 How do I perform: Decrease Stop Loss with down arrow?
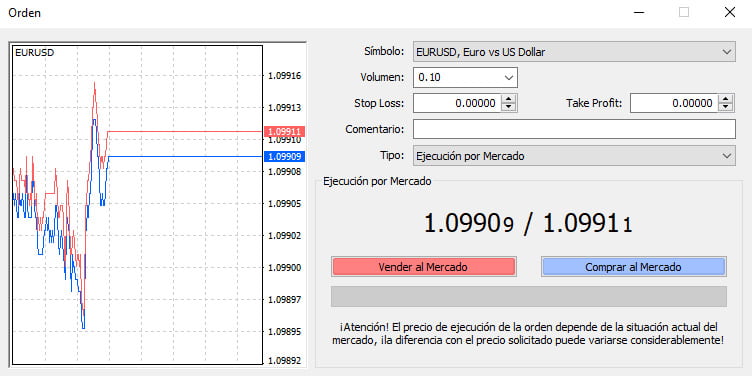click(509, 107)
